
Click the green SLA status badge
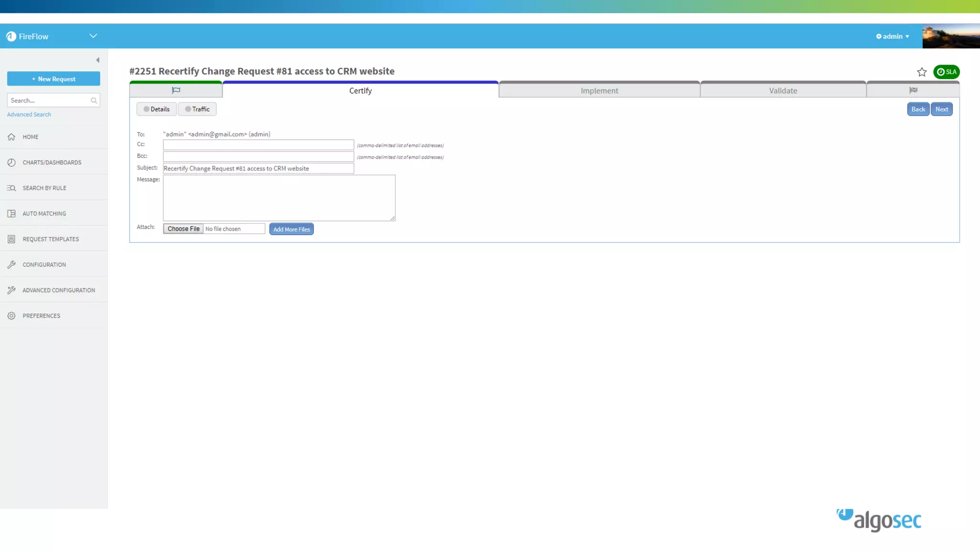946,72
